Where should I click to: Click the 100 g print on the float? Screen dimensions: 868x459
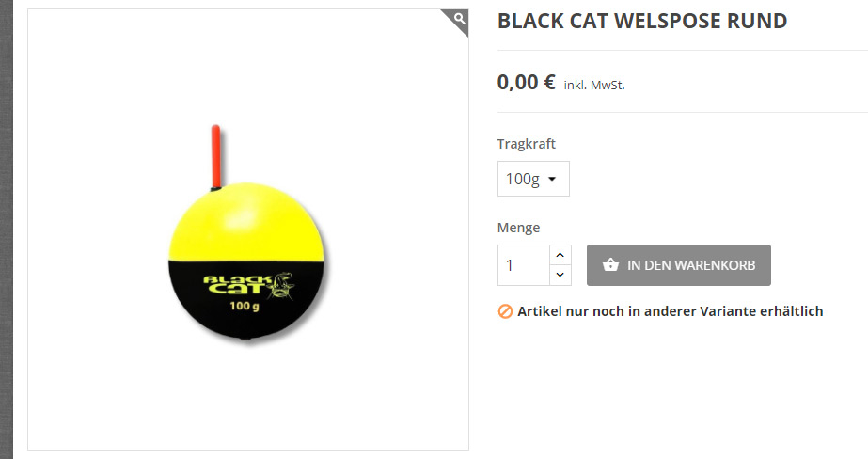tap(245, 306)
